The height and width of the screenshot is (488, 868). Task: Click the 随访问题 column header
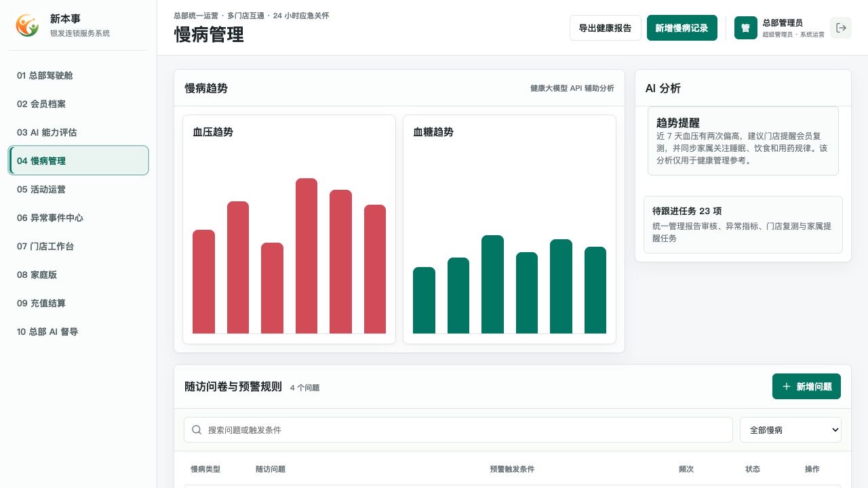pyautogui.click(x=271, y=469)
